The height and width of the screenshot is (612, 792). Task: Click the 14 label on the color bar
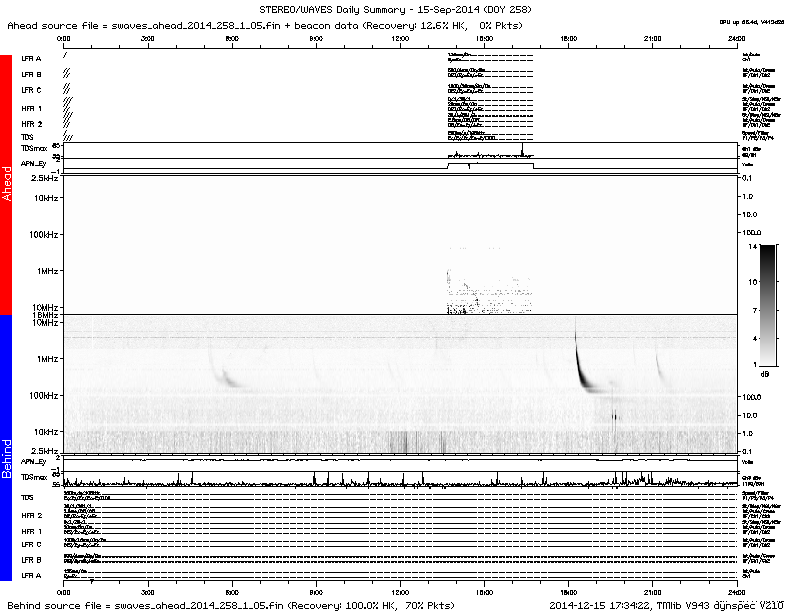(x=753, y=246)
